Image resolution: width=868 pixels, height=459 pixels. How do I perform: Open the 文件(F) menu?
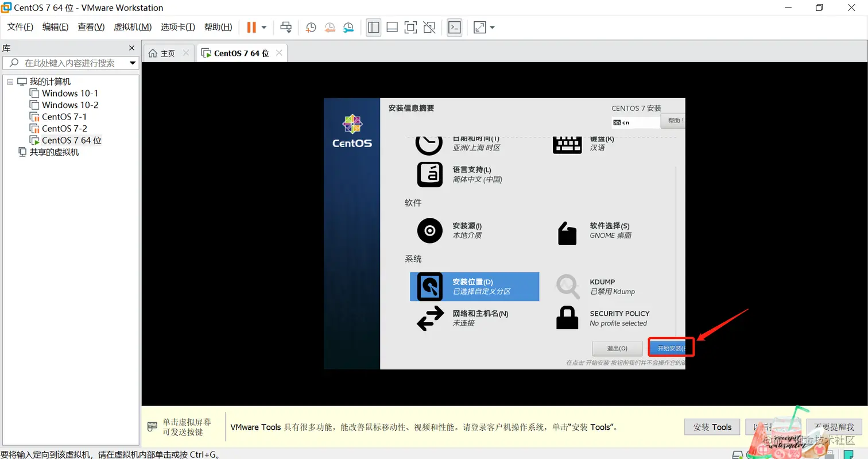point(20,27)
